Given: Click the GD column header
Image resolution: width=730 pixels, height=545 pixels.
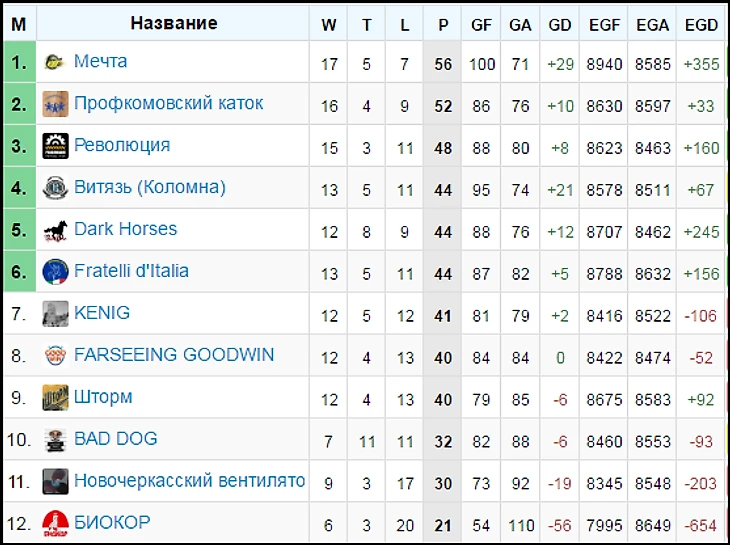Looking at the screenshot, I should click(x=559, y=24).
